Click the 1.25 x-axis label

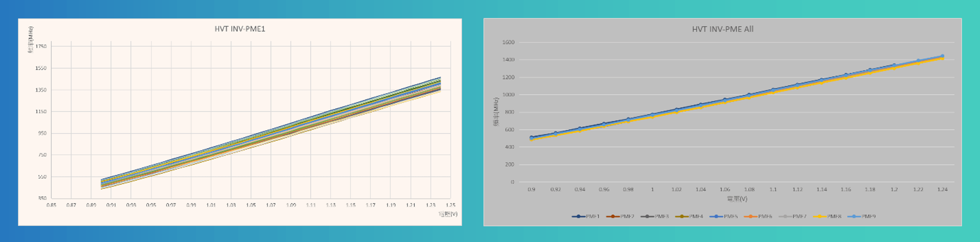[451, 205]
